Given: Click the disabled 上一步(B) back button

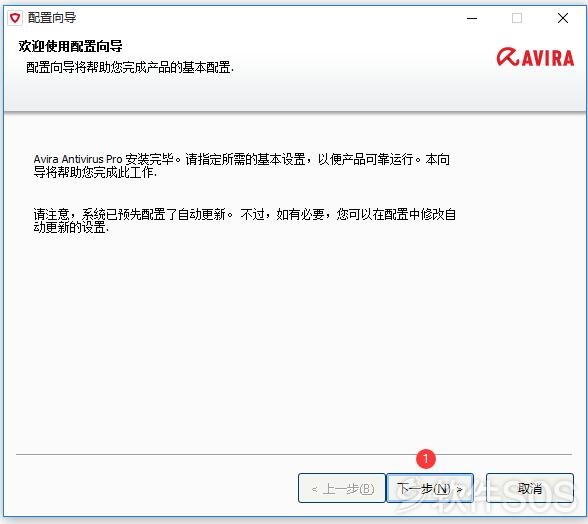Looking at the screenshot, I should (342, 488).
